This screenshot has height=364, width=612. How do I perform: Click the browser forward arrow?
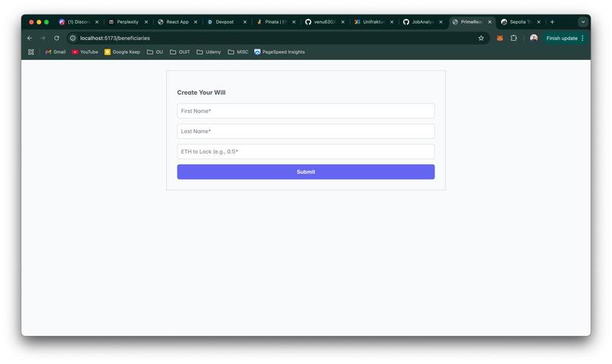(43, 38)
